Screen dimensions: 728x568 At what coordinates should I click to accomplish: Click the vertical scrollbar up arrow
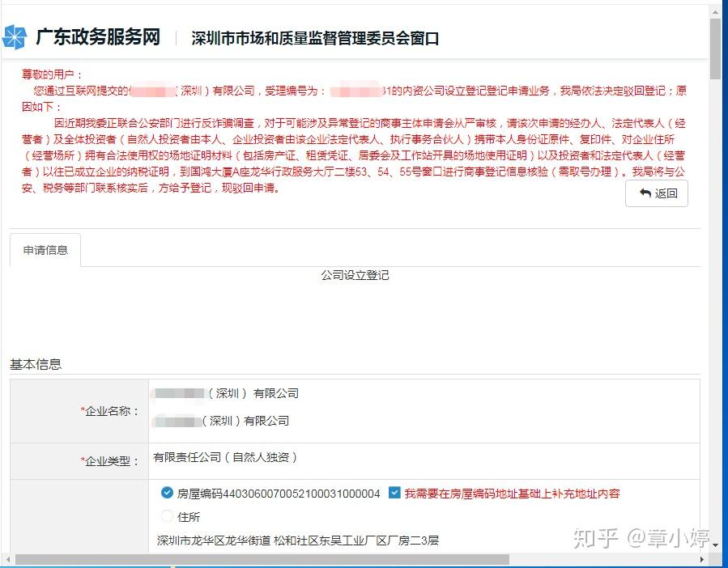coord(715,12)
